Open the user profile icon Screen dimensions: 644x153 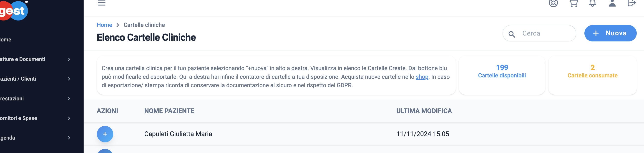pyautogui.click(x=612, y=3)
